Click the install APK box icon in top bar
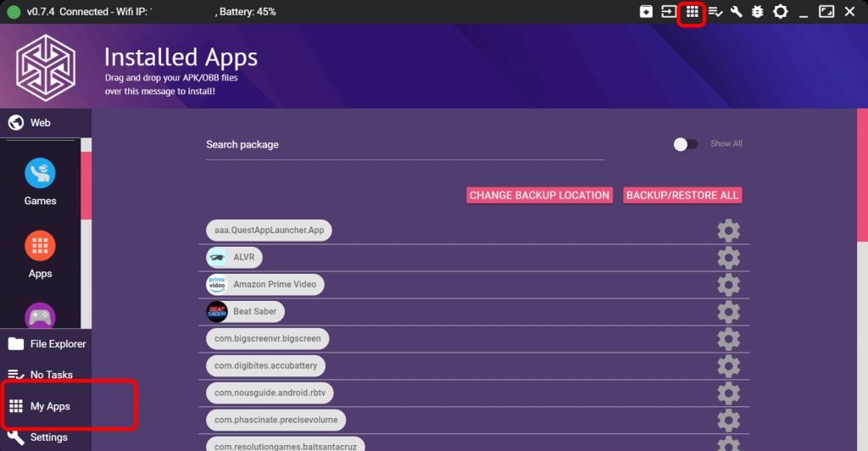Image resolution: width=868 pixels, height=451 pixels. coord(646,12)
